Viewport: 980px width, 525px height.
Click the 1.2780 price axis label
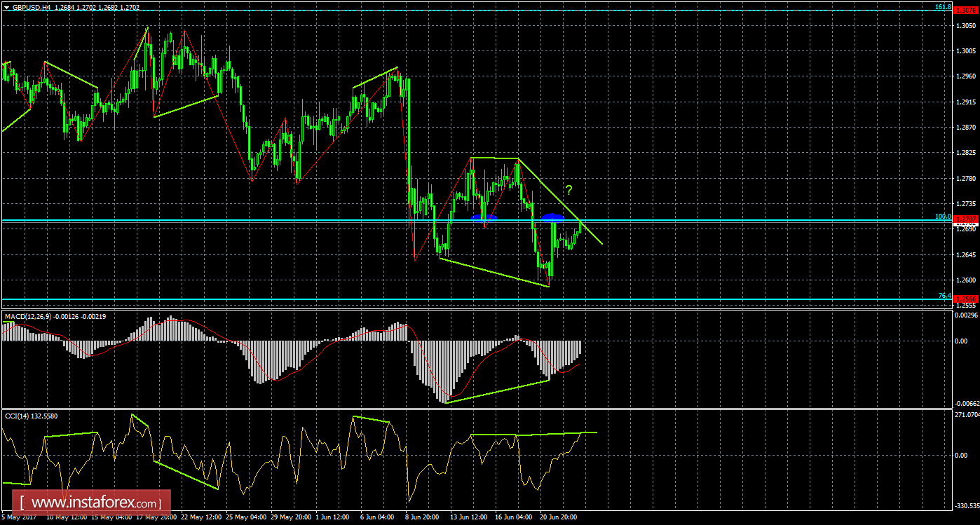coord(966,178)
